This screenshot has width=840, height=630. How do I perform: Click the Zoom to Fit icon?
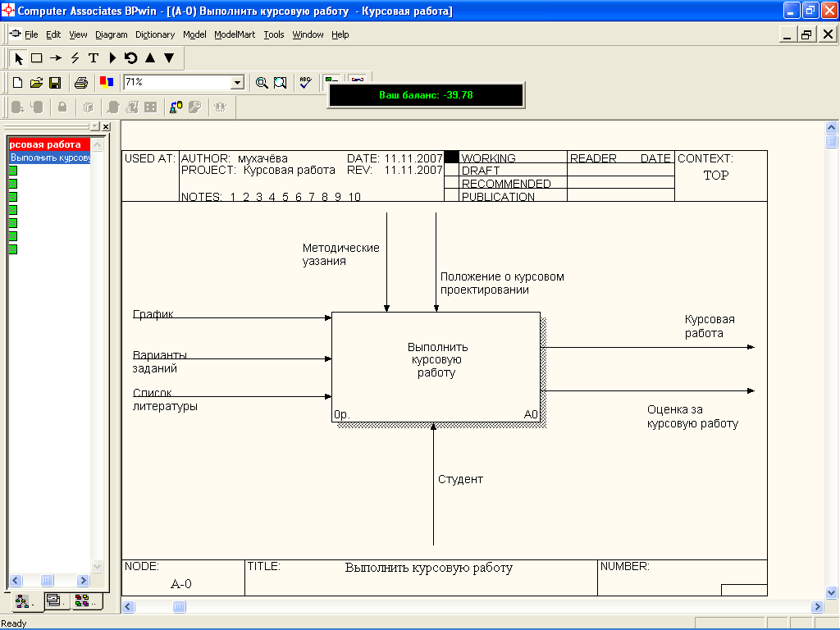pos(281,83)
